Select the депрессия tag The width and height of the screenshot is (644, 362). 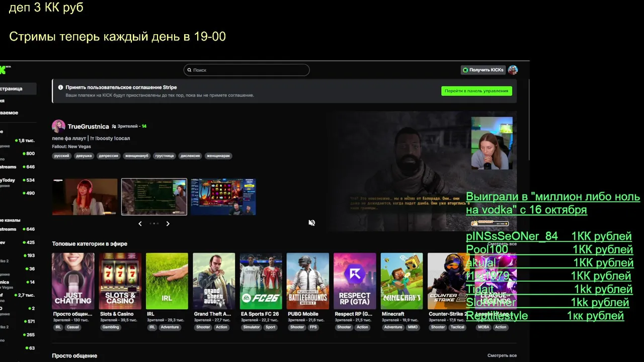point(108,156)
